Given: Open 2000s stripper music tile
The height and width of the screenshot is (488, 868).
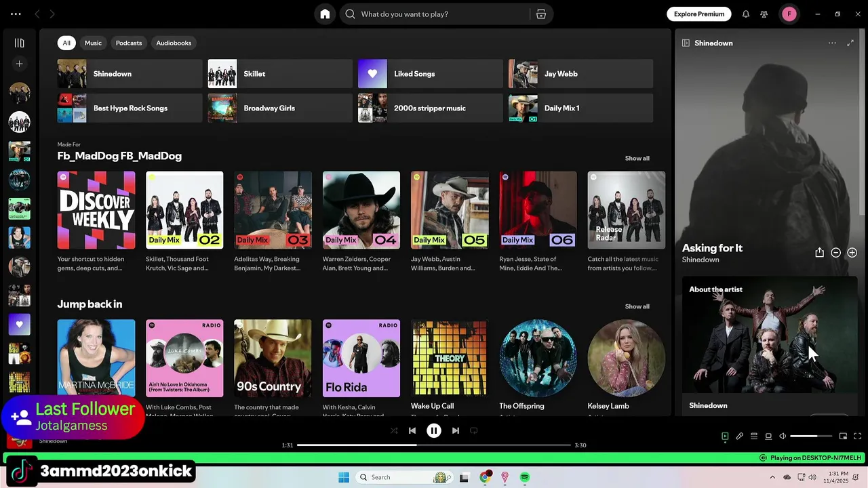Looking at the screenshot, I should coord(431,108).
